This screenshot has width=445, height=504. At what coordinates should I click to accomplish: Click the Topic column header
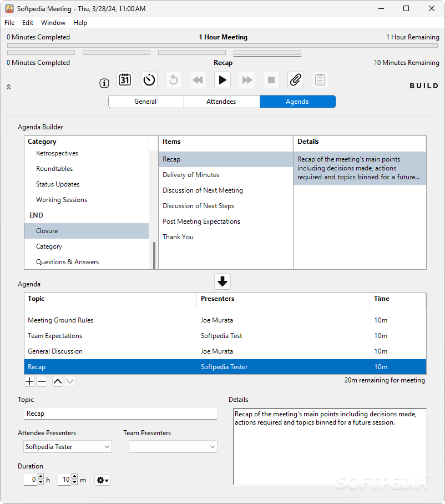coord(110,299)
